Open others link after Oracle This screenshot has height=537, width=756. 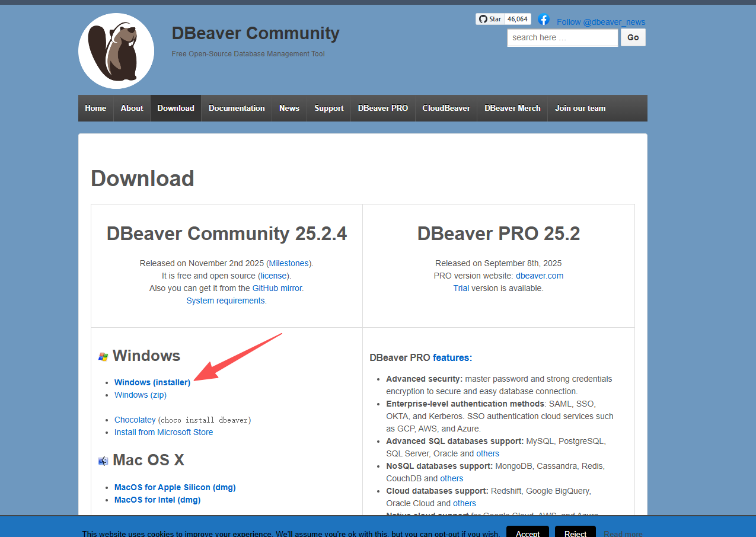pyautogui.click(x=487, y=453)
